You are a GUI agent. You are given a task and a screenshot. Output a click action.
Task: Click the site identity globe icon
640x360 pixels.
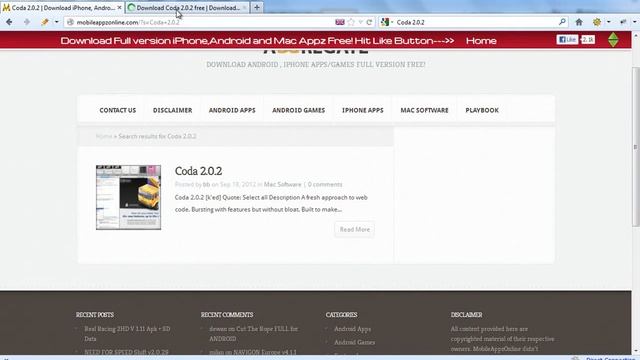coord(71,22)
